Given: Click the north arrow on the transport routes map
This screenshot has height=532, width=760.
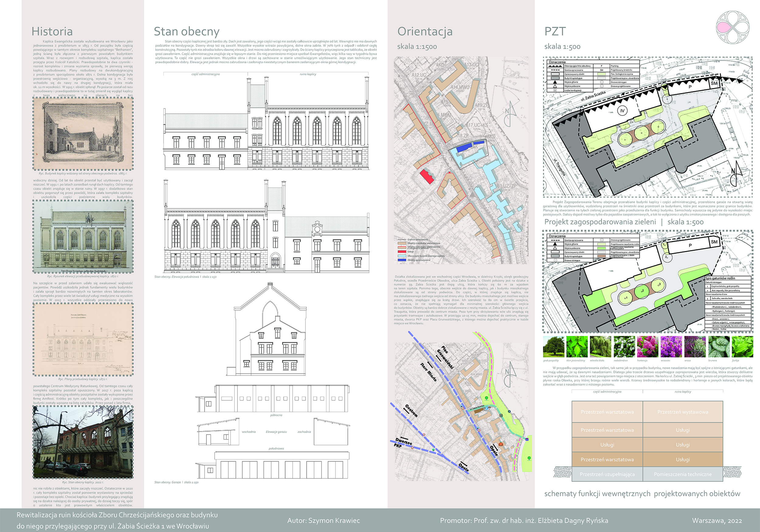Looking at the screenshot, I should [510, 374].
